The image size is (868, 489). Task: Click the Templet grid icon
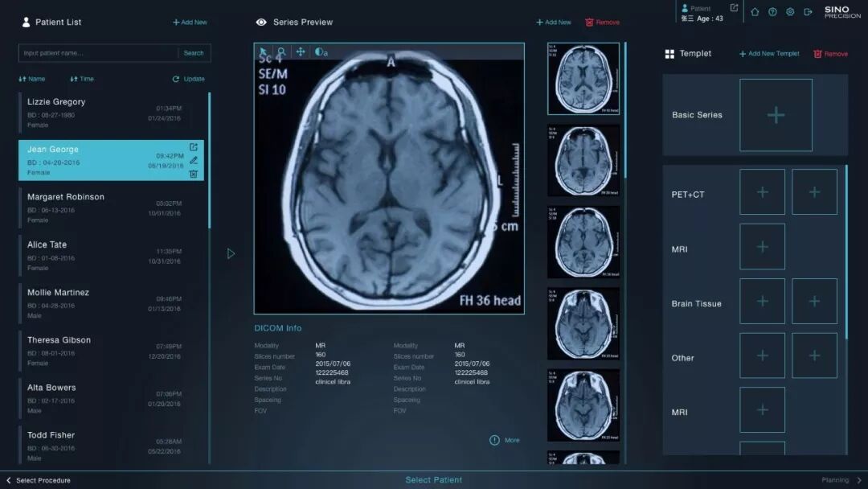tap(669, 54)
